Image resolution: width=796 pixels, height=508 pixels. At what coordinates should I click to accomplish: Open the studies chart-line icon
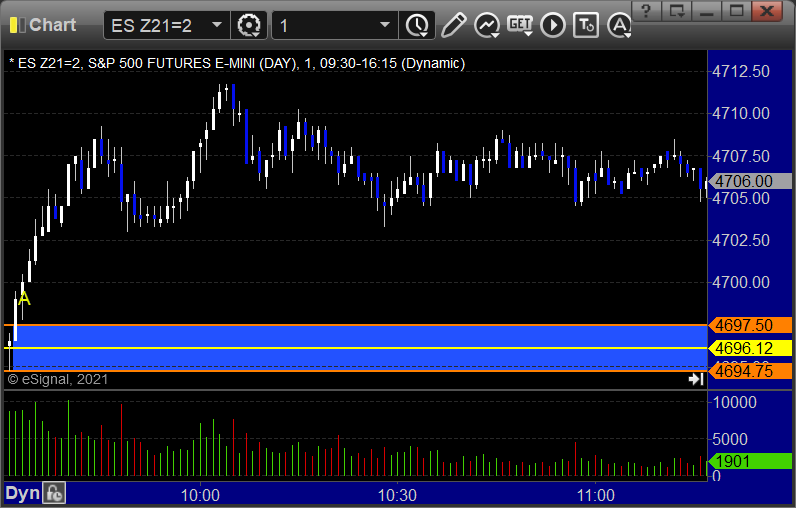pyautogui.click(x=487, y=25)
